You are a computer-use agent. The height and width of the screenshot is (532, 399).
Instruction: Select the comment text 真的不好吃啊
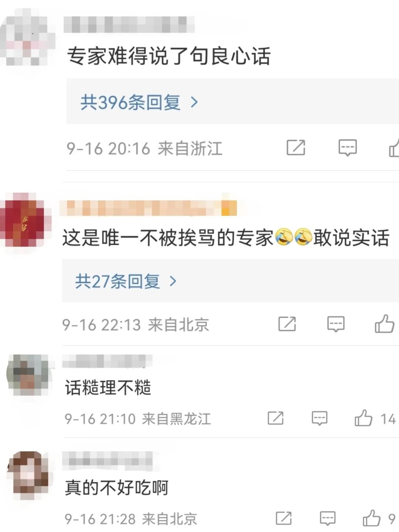tap(116, 487)
